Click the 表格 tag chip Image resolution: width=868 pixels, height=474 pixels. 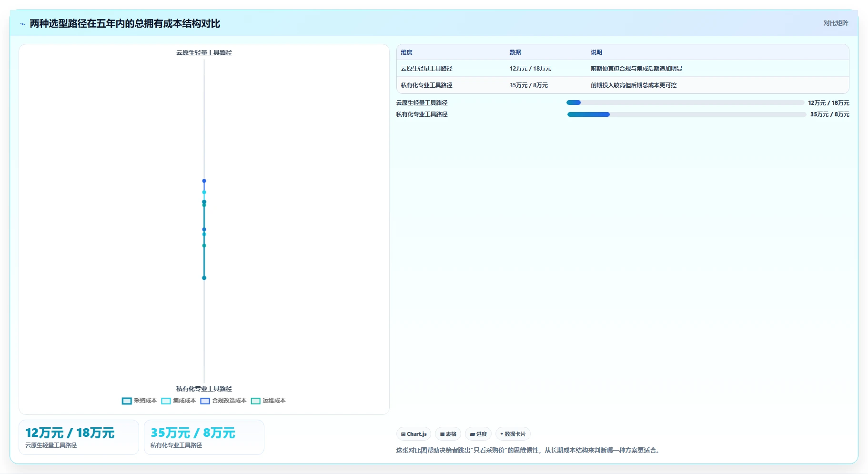(x=448, y=434)
